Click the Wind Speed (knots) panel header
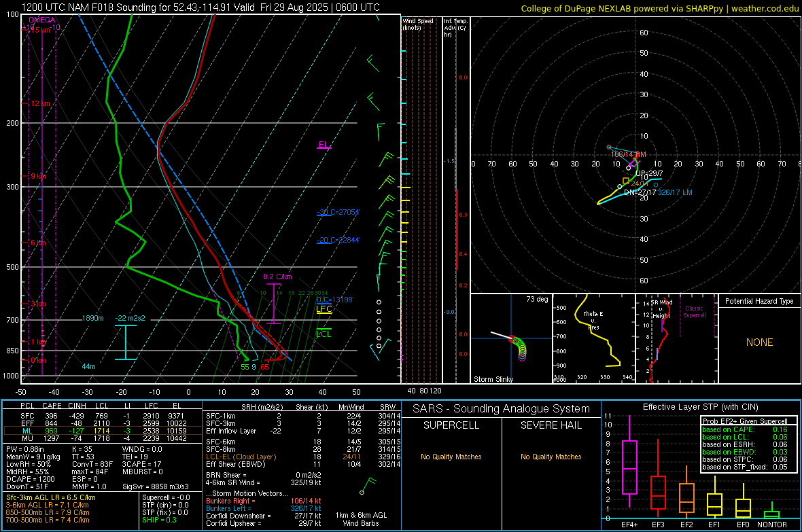 (x=418, y=24)
